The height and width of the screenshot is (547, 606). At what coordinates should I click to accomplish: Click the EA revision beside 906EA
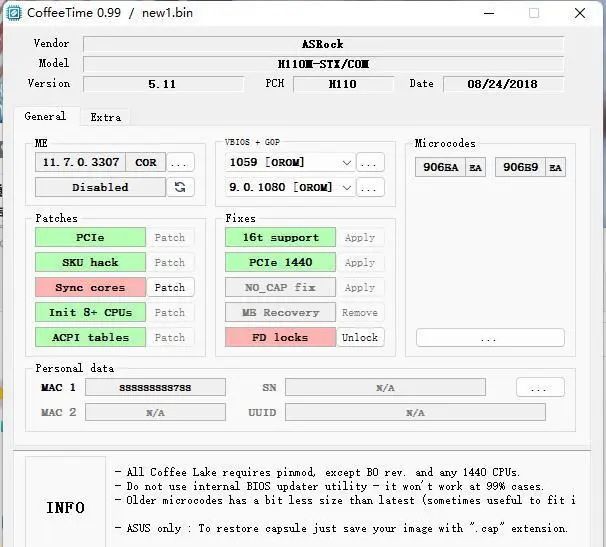coord(475,167)
